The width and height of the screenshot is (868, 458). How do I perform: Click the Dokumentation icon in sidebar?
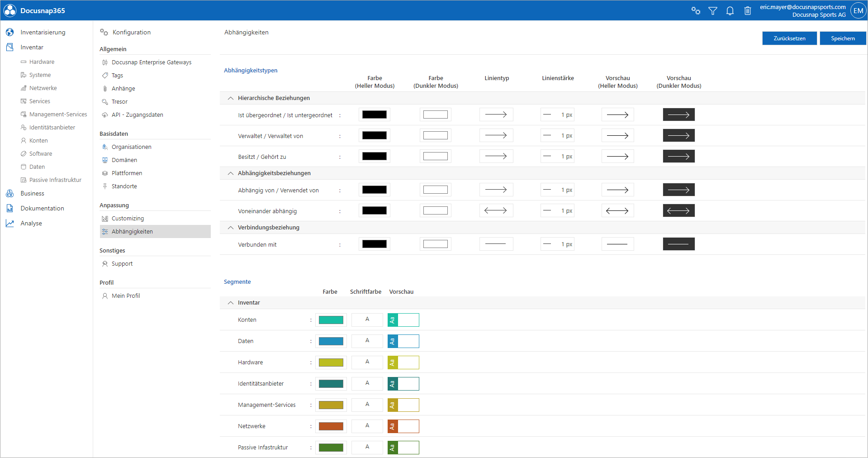(x=10, y=208)
